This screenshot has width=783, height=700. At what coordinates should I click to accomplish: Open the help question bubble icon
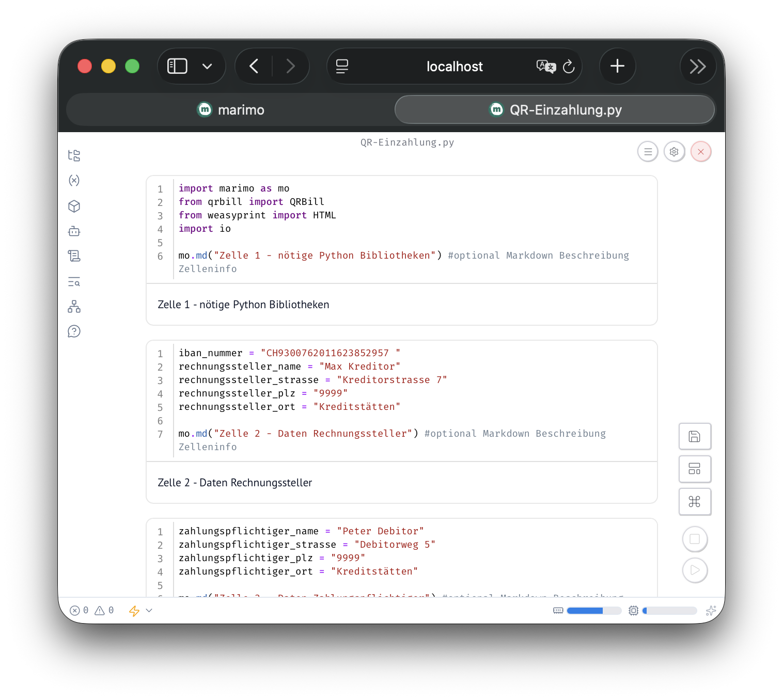[74, 331]
